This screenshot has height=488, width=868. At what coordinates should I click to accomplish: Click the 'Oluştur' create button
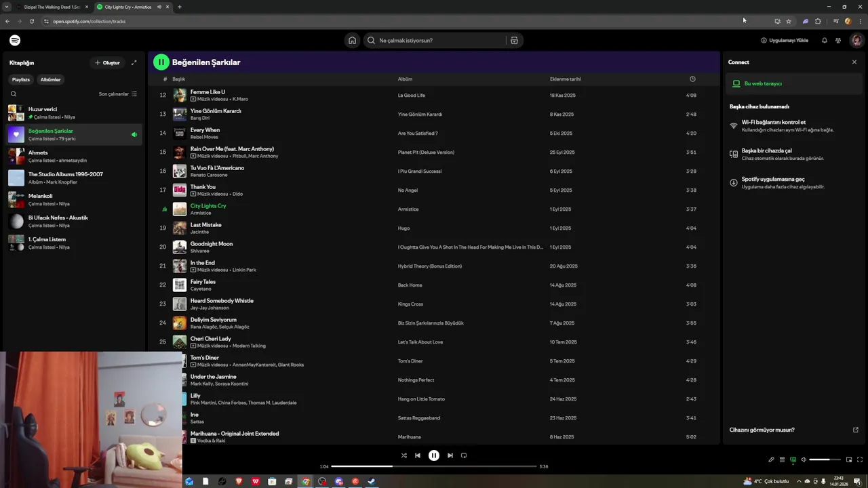coord(107,63)
